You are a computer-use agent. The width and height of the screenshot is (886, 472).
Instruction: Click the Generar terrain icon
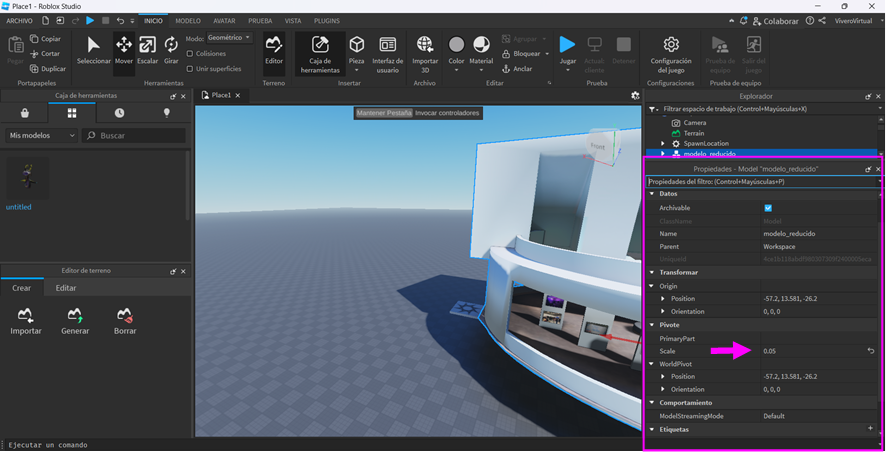(x=75, y=321)
